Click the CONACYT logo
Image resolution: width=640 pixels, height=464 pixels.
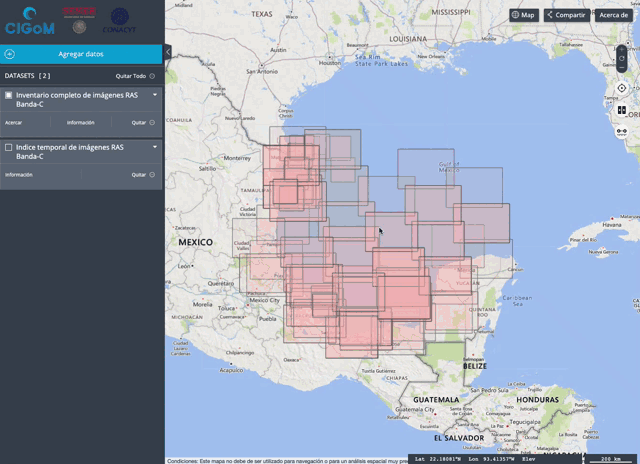coord(120,19)
